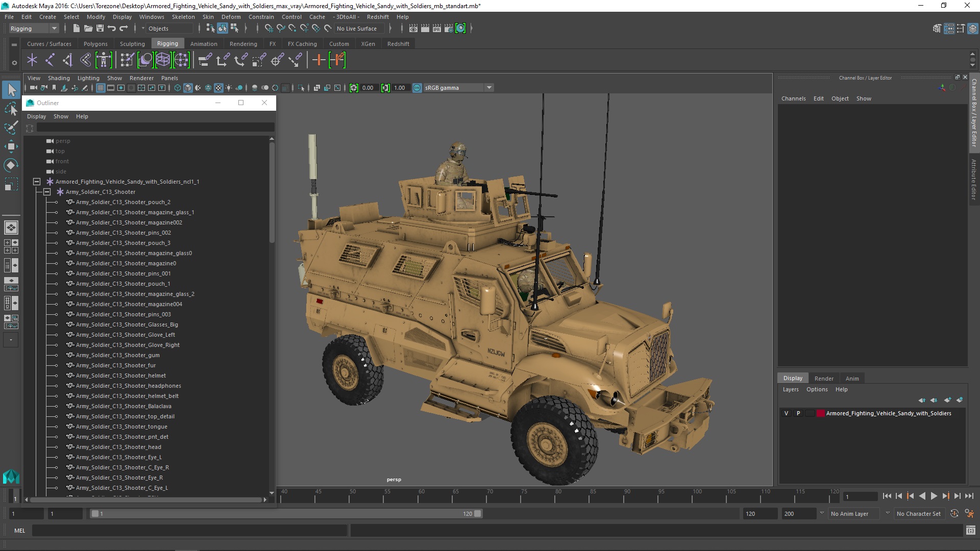Select the Move tool in the toolbox
The height and width of the screenshot is (551, 980).
(11, 146)
